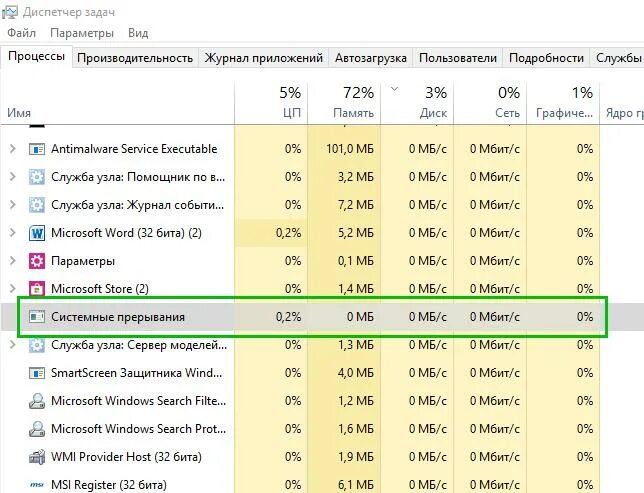Viewport: 644px width, 493px height.
Task: Click the Task Manager title bar icon
Action: 9,11
